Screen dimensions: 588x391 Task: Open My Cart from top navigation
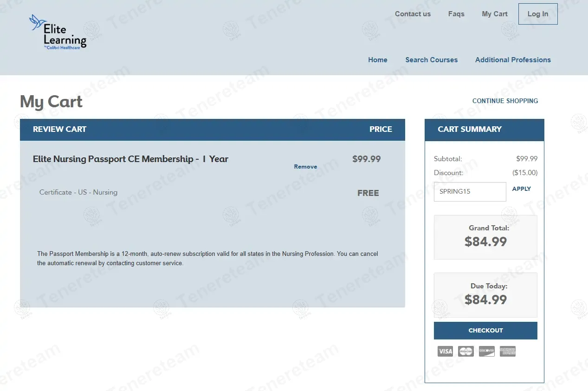495,14
